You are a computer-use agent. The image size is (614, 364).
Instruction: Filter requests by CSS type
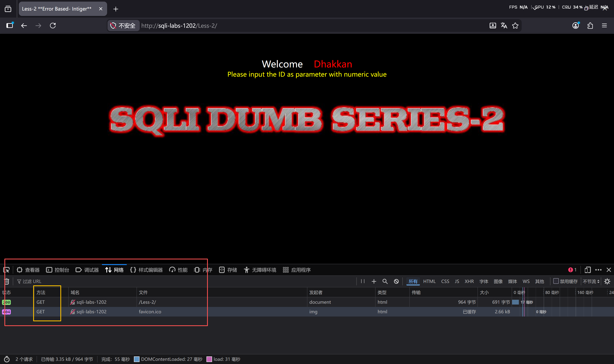point(445,281)
